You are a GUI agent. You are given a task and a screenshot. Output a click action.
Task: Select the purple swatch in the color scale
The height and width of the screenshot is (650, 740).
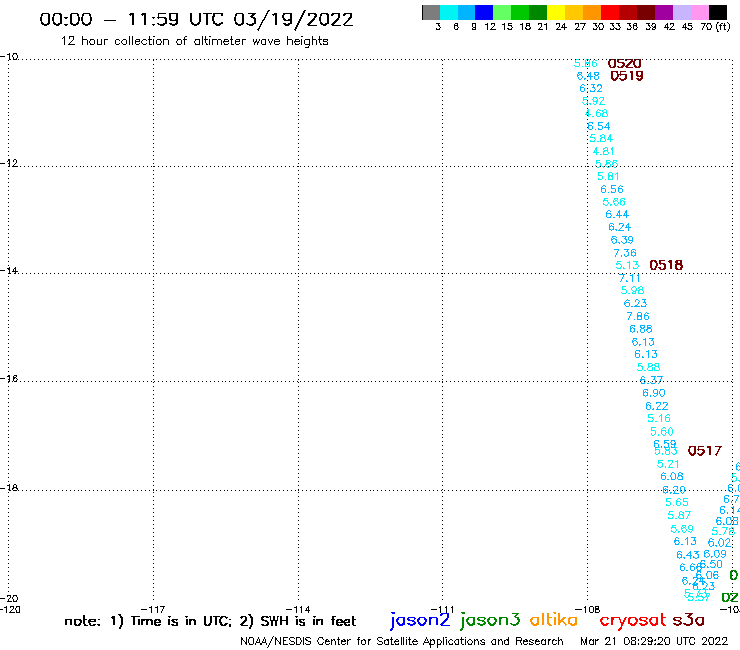[x=664, y=12]
